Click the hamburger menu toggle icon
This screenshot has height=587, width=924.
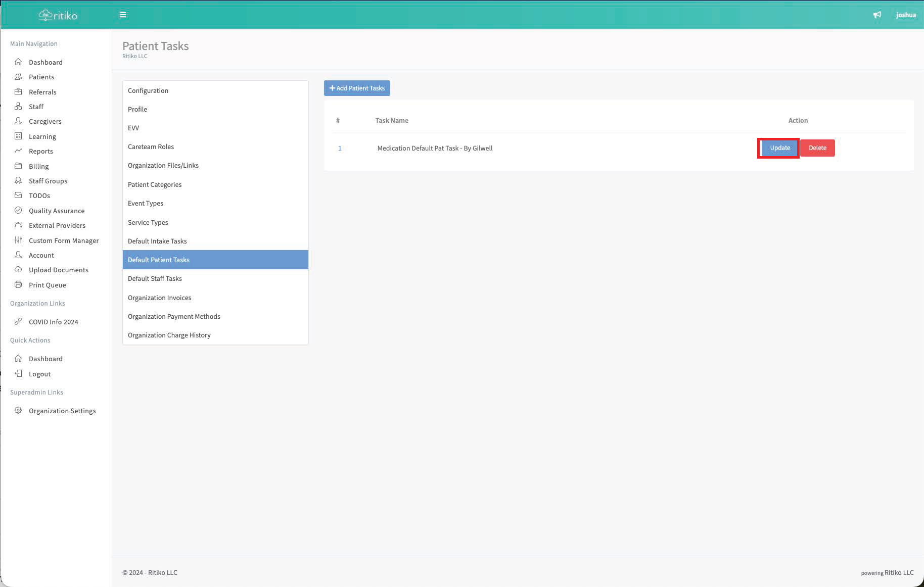point(123,15)
